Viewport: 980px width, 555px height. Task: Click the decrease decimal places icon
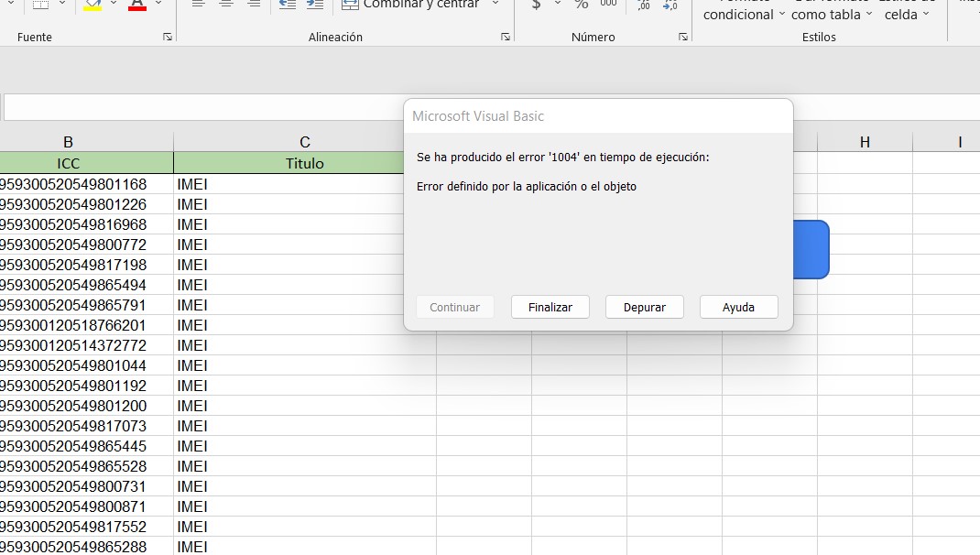(x=670, y=5)
